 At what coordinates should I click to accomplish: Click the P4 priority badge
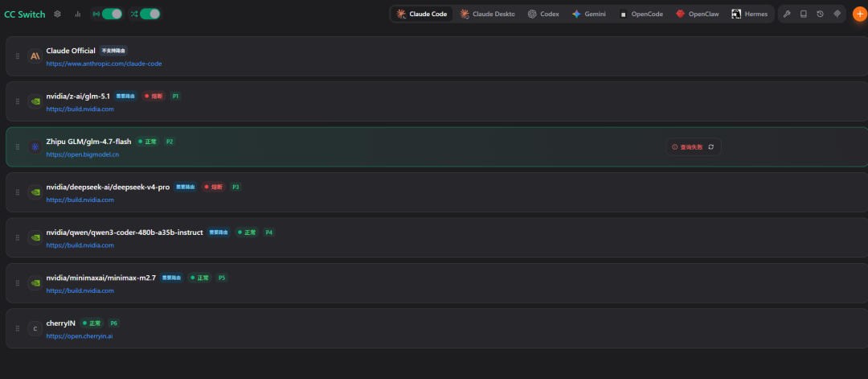[x=269, y=233]
